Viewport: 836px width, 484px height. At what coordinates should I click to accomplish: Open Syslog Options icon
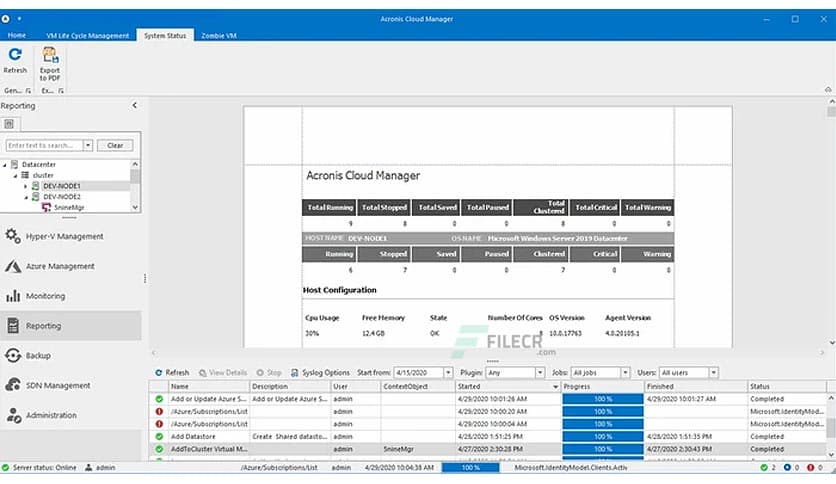(294, 373)
